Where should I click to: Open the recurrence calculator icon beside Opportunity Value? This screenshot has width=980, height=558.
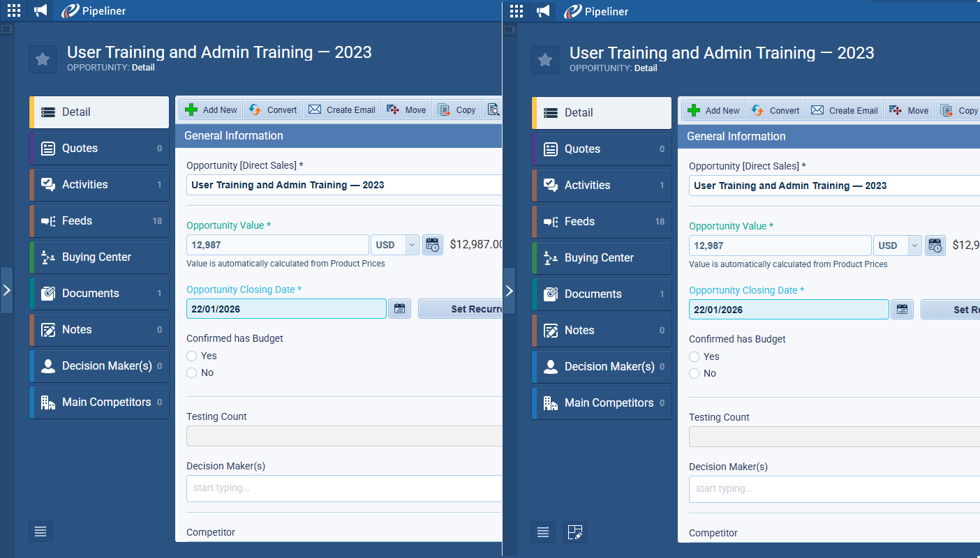pos(433,244)
